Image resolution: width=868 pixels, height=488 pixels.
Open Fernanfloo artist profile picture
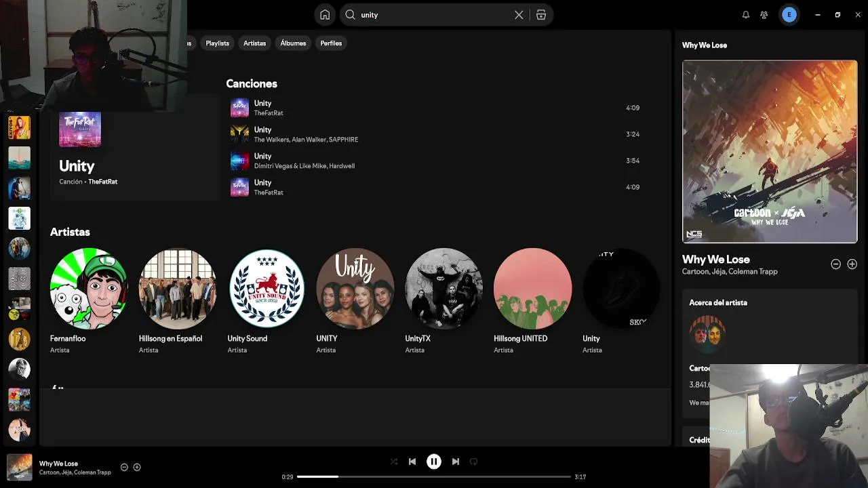pyautogui.click(x=89, y=288)
